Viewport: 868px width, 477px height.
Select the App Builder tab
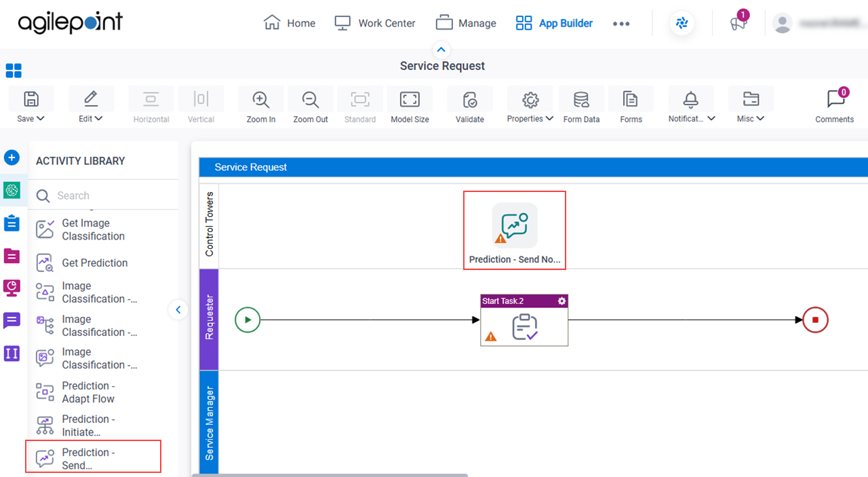[554, 23]
